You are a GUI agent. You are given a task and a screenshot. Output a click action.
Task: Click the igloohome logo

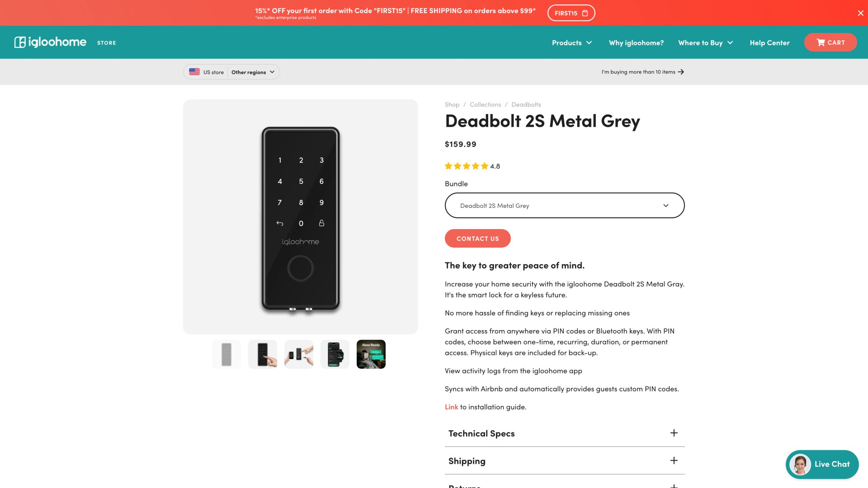pyautogui.click(x=50, y=42)
